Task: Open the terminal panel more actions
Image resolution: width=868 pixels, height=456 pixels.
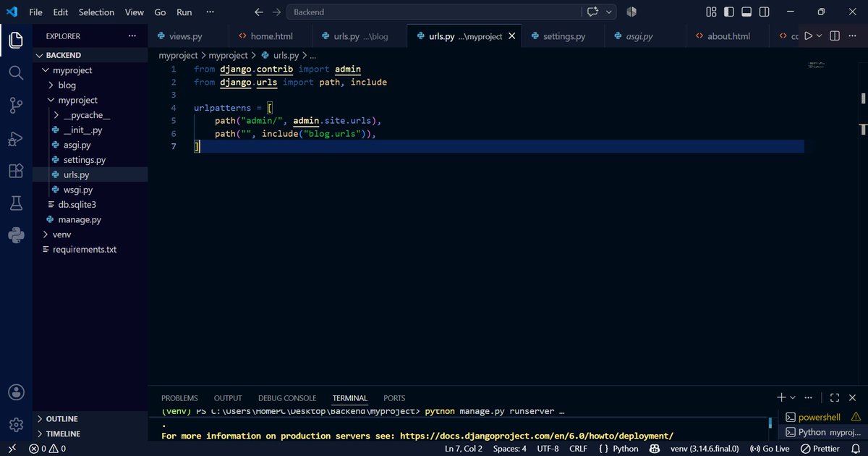Action: [x=810, y=397]
